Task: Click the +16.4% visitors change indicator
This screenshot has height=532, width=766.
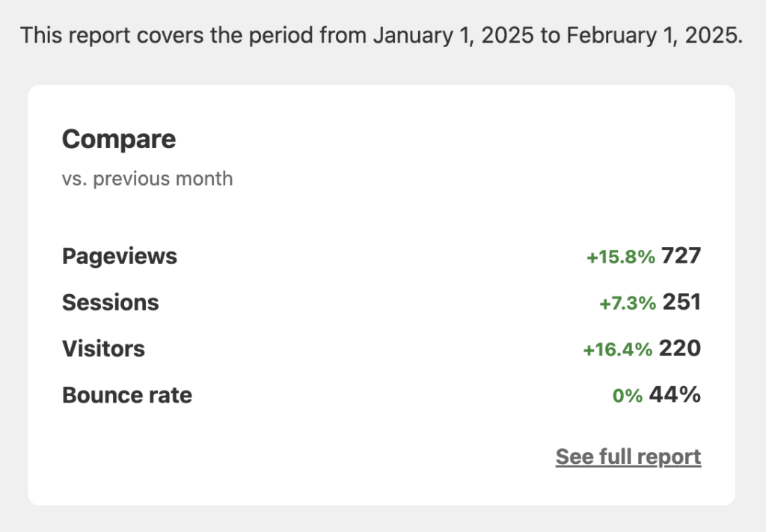Action: tap(617, 349)
